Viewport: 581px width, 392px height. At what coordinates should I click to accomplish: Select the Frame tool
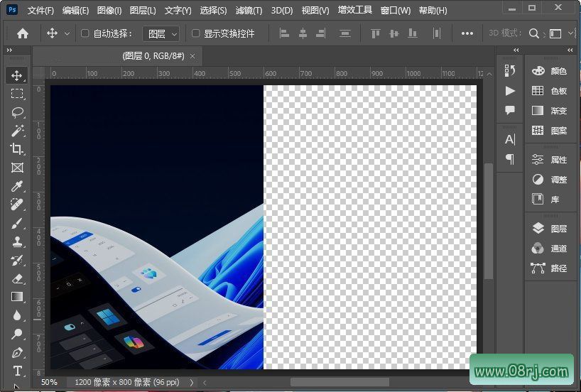pos(16,168)
